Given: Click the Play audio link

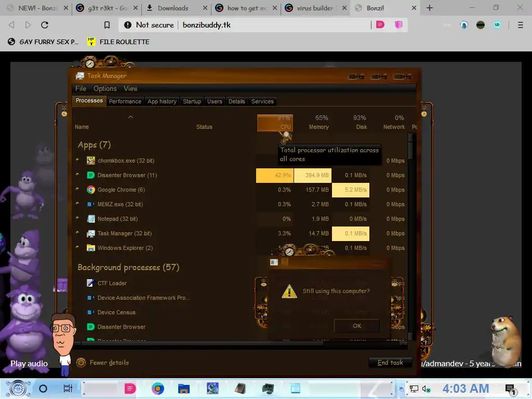Looking at the screenshot, I should point(29,364).
